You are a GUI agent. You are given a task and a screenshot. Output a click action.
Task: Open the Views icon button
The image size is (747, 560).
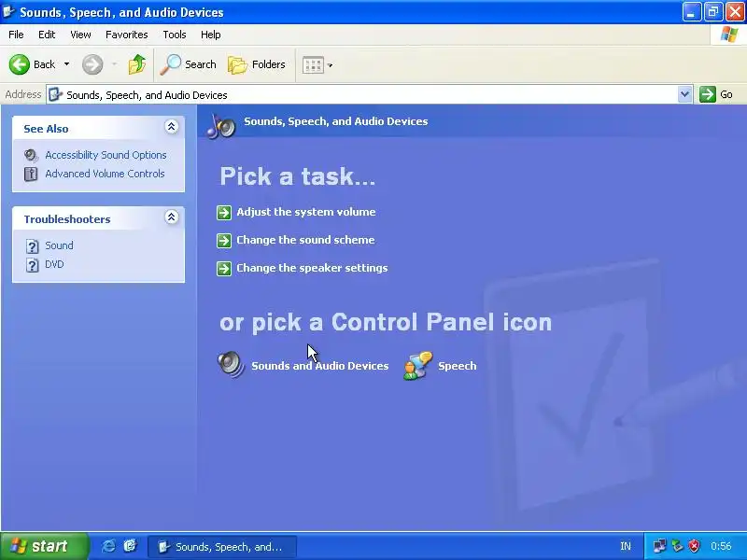pyautogui.click(x=313, y=64)
